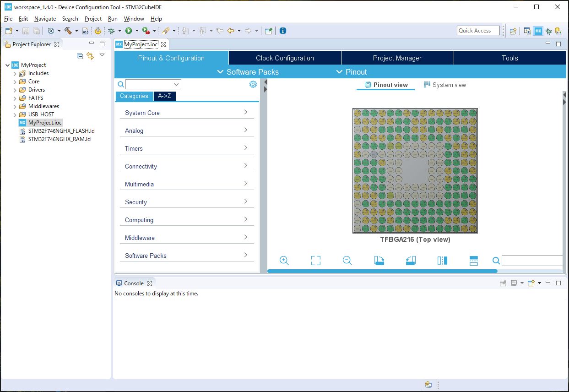This screenshot has width=569, height=392.
Task: Switch to the Project Manager tab
Action: coord(397,58)
